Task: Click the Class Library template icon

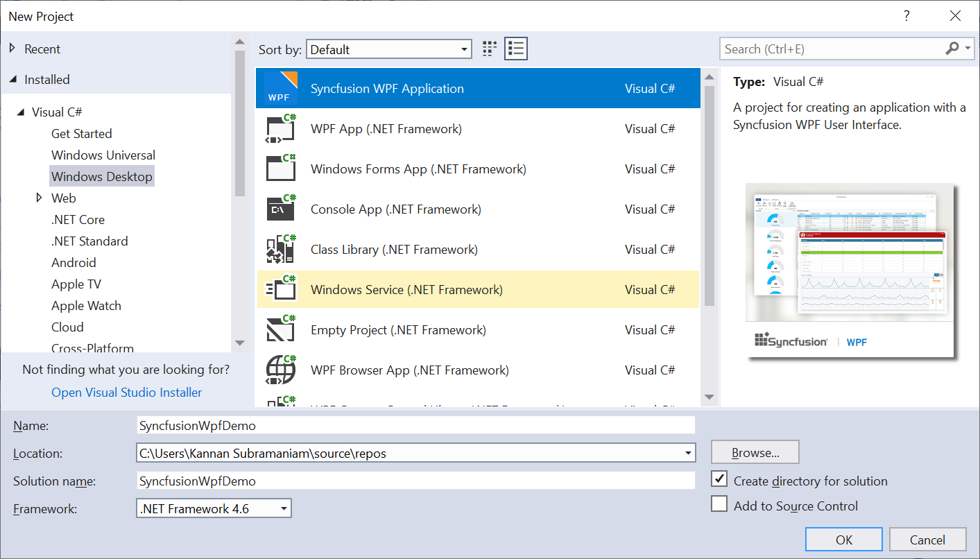Action: coord(281,249)
